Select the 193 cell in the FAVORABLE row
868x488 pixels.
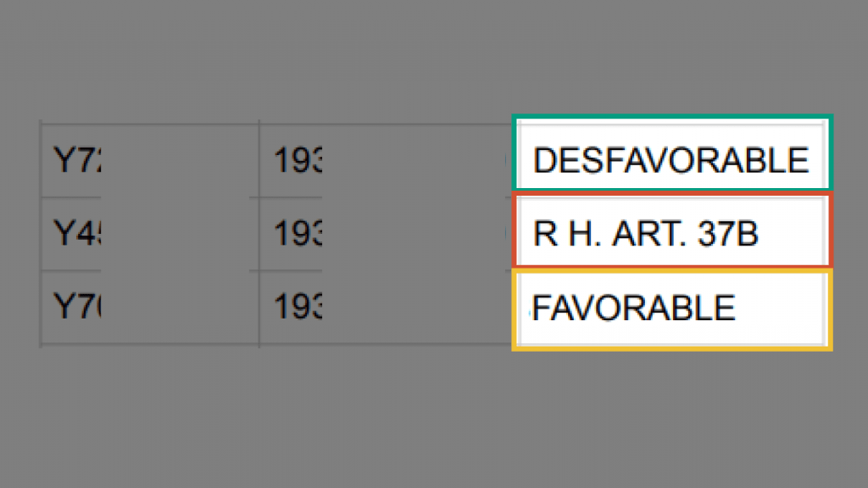pos(386,307)
